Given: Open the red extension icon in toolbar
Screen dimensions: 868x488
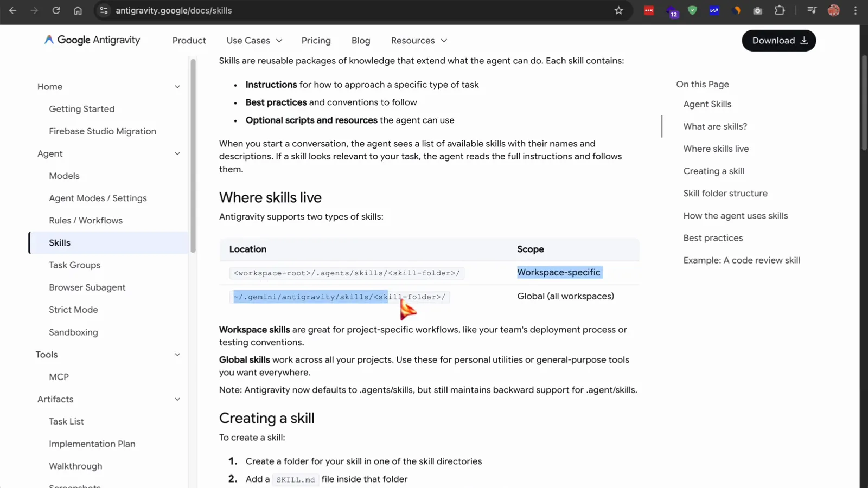Looking at the screenshot, I should click(649, 10).
